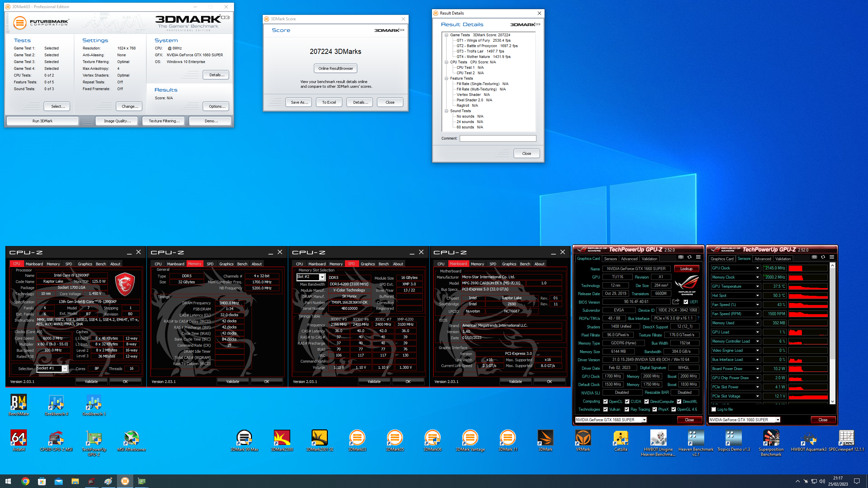Open the Tropics Demo v1.3 icon
The image size is (868, 488).
click(733, 441)
